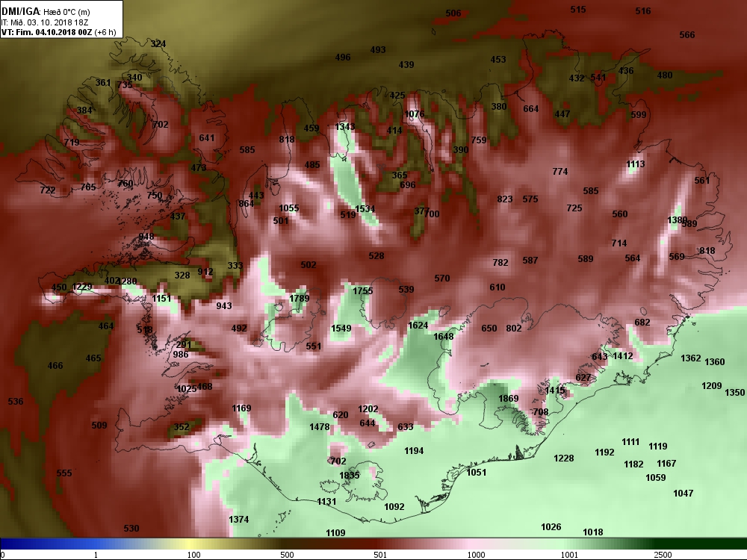Screen dimensions: 747x560
Task: Select the map value '1412'
Action: 622,355
